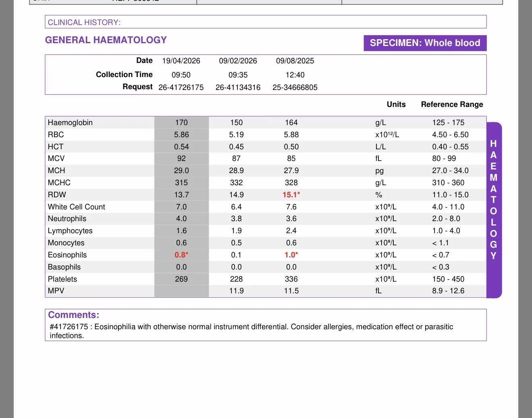Screen dimensions: 532x418
Task: Click the White Cell Count row label
Action: (x=77, y=207)
